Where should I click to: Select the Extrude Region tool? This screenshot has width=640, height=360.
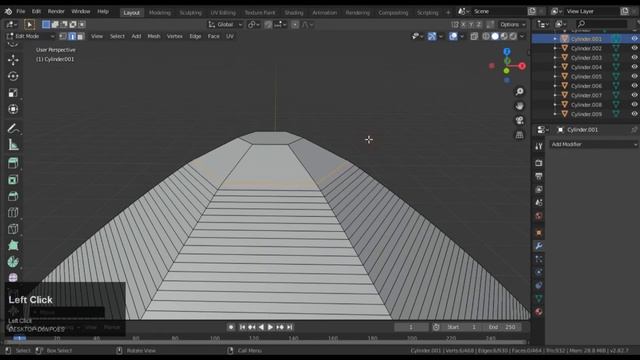(x=13, y=163)
